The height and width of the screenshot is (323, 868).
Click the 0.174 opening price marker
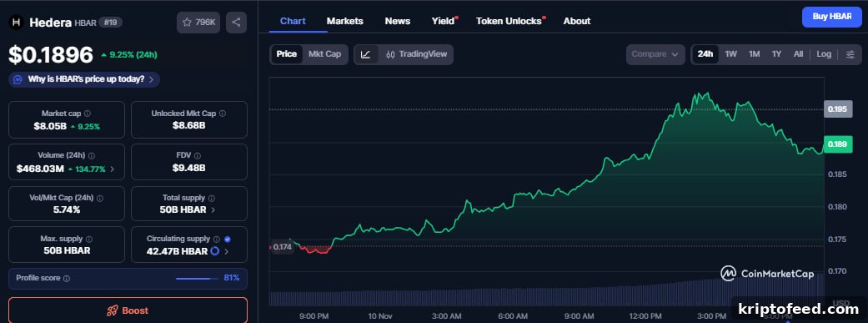tap(283, 247)
